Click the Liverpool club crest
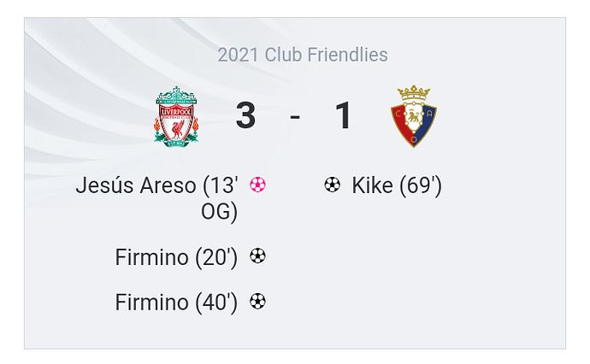The width and height of the screenshot is (590, 364). 176,115
